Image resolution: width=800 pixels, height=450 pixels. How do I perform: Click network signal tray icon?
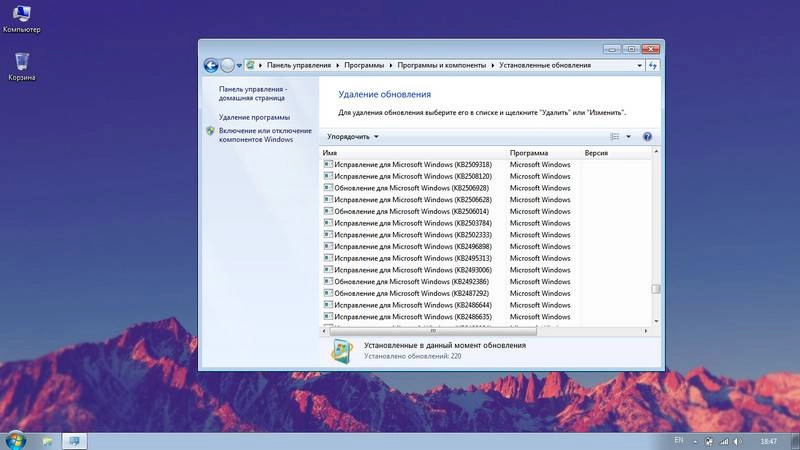(x=724, y=441)
